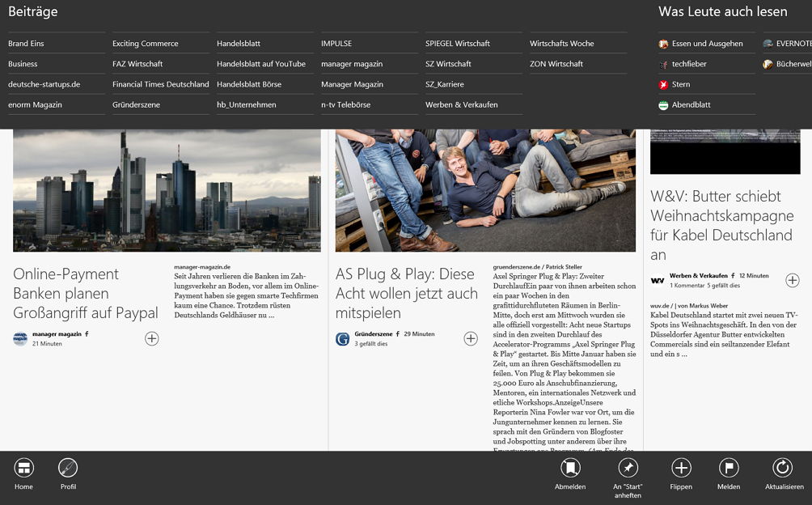
Task: Open the Home button in app bar
Action: click(x=23, y=468)
